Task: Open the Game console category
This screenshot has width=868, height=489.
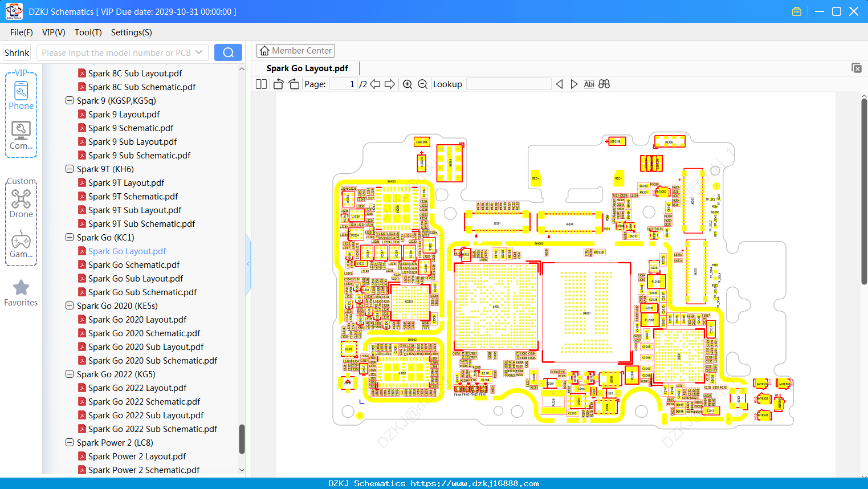Action: coord(21,244)
